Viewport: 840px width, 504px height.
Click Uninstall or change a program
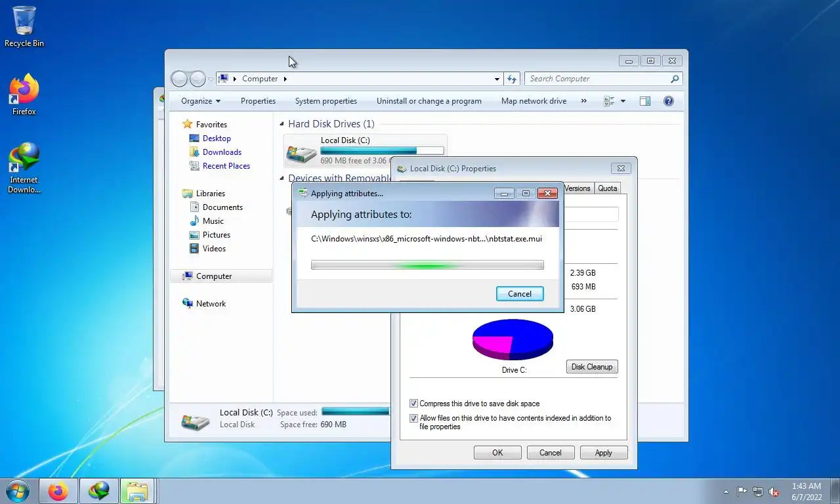click(429, 101)
